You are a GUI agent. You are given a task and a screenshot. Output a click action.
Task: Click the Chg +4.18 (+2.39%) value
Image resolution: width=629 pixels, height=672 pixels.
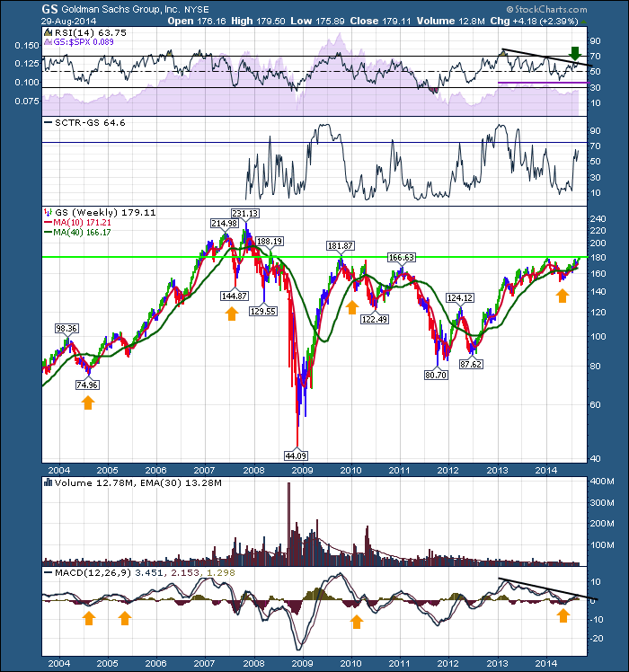pyautogui.click(x=535, y=21)
